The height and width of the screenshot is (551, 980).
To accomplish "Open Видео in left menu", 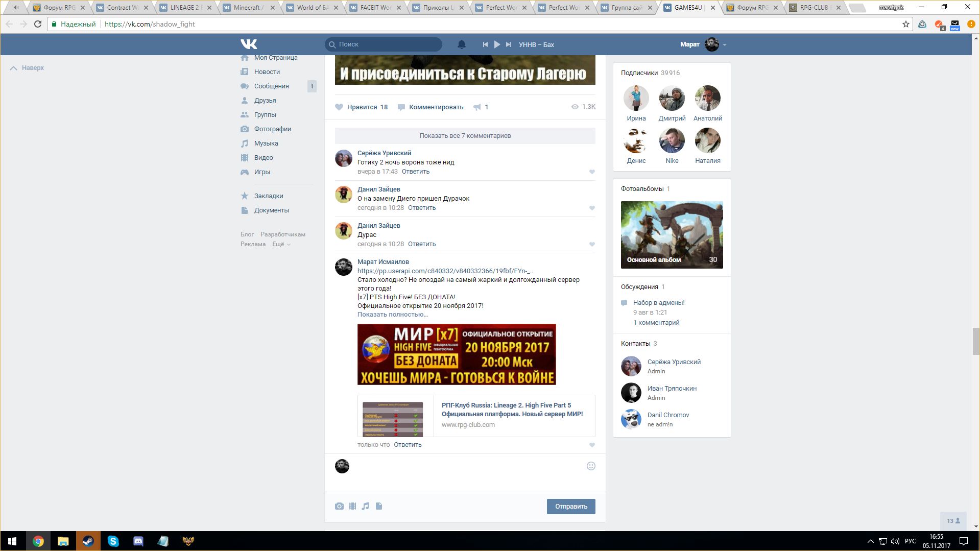I will 264,158.
